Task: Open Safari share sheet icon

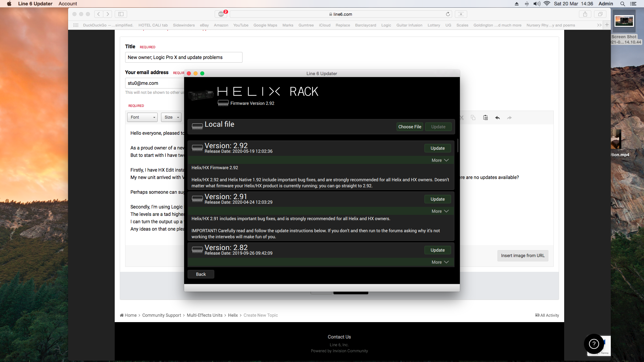Action: (585, 14)
